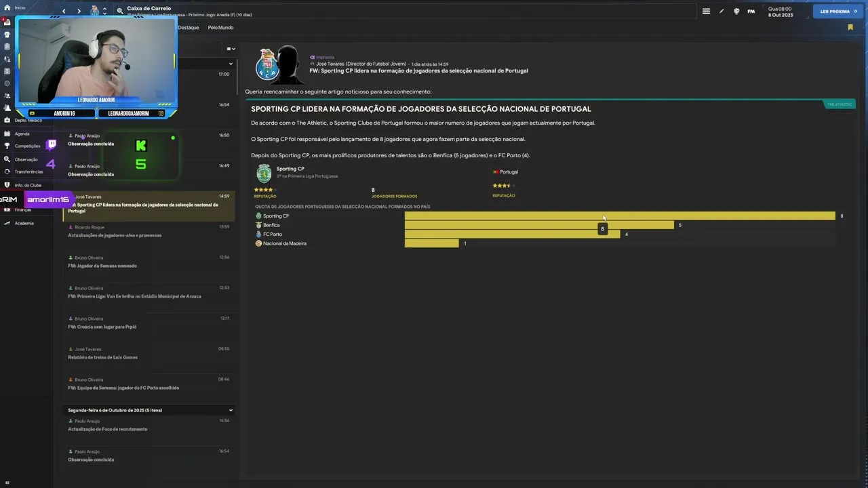Open Finanças in the sidebar
868x488 pixels.
pos(23,209)
